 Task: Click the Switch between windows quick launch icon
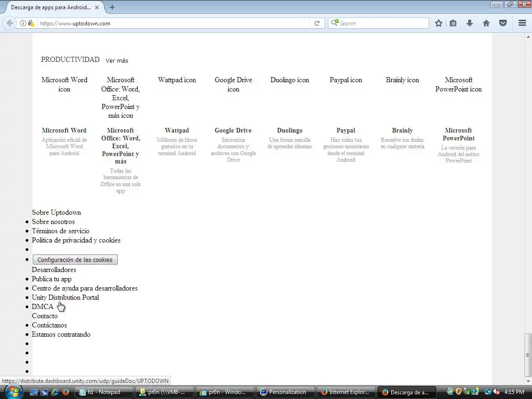click(44, 392)
